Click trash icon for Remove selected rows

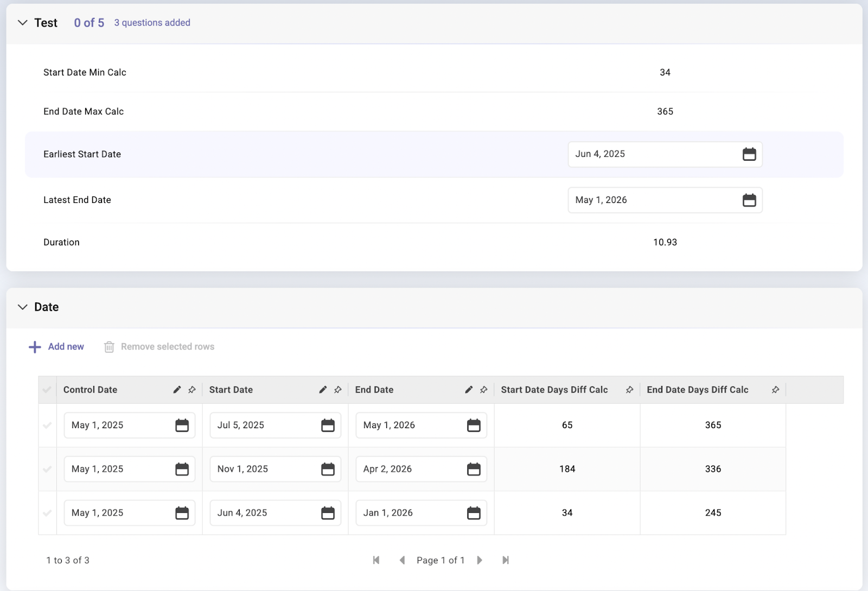pos(109,347)
